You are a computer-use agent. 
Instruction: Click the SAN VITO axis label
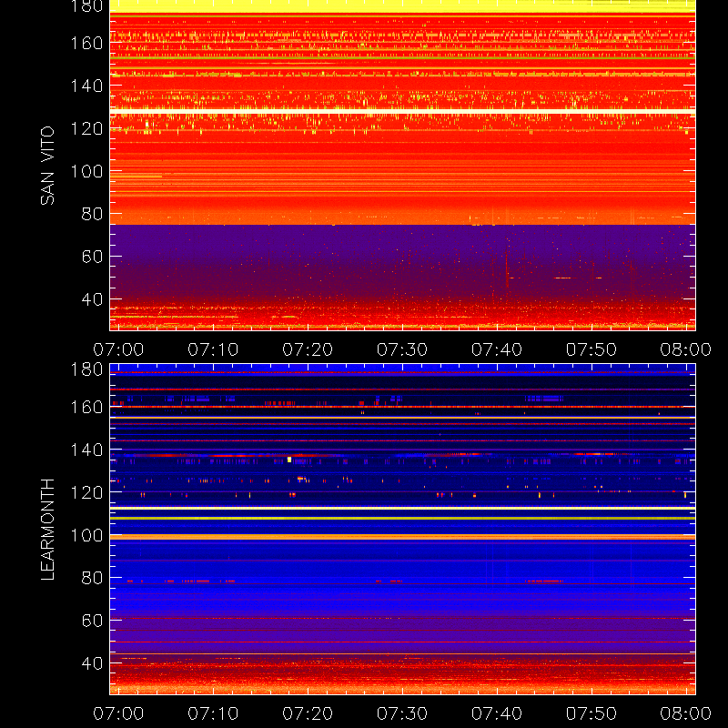47,166
